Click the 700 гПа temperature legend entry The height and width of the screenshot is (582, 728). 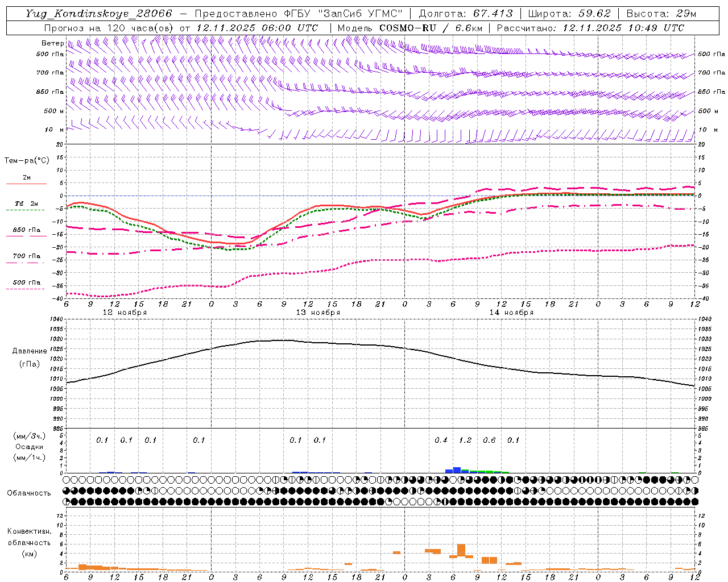26,256
